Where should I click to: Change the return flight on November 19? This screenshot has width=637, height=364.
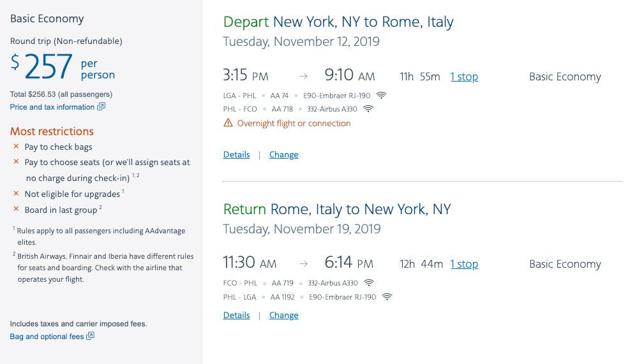(283, 315)
